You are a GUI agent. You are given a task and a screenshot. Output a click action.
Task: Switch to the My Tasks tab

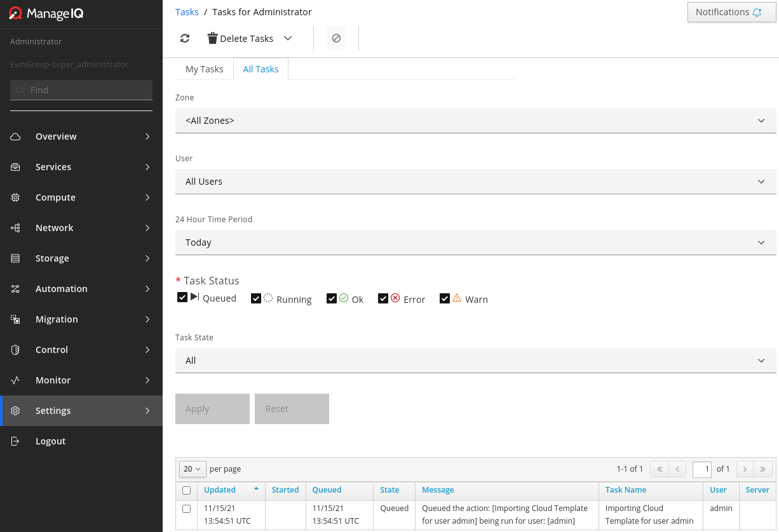[x=203, y=69]
